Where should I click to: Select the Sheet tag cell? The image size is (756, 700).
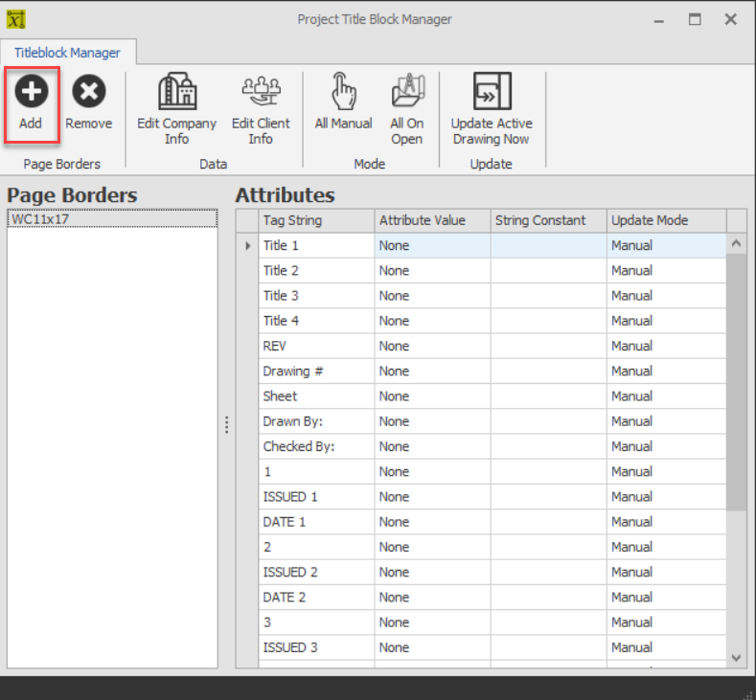[316, 396]
